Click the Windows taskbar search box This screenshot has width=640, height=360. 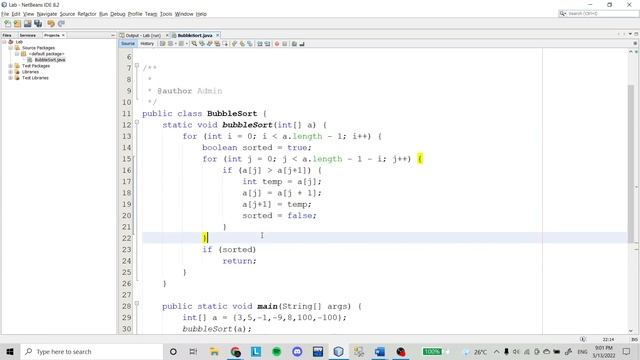(x=91, y=351)
